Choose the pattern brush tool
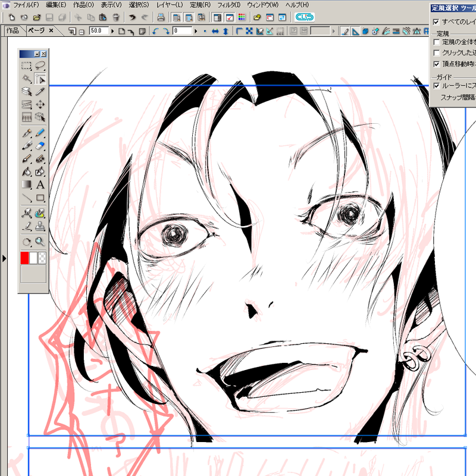The image size is (476, 476). point(40,159)
